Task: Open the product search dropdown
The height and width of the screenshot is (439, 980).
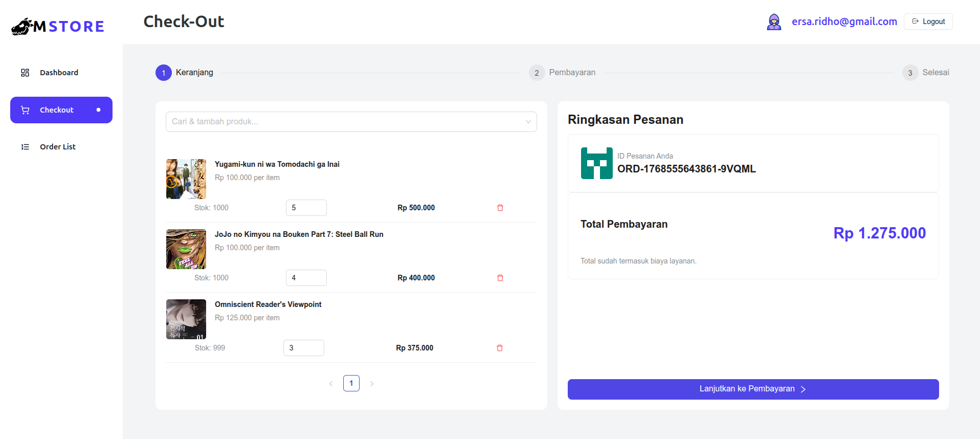Action: pos(351,122)
